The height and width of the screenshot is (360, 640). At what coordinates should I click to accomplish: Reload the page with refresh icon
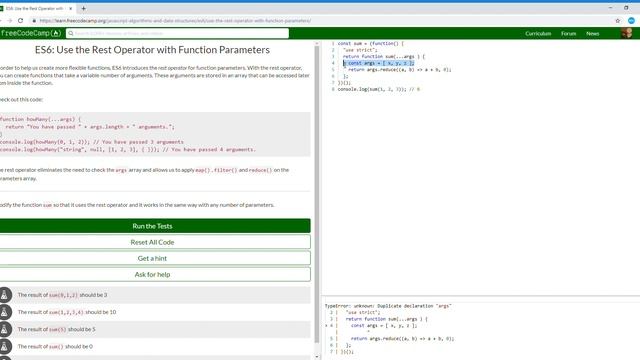tap(20, 20)
